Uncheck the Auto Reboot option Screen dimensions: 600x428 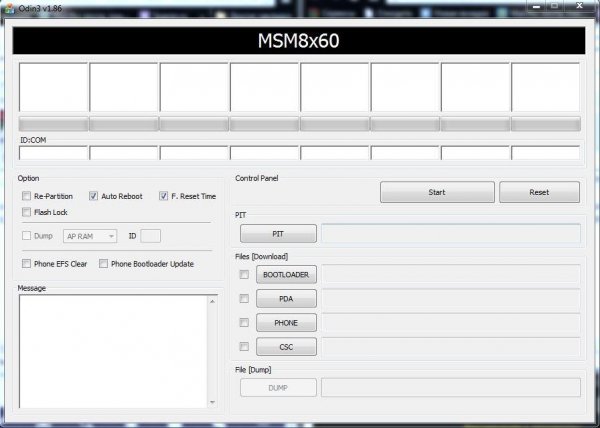[93, 196]
